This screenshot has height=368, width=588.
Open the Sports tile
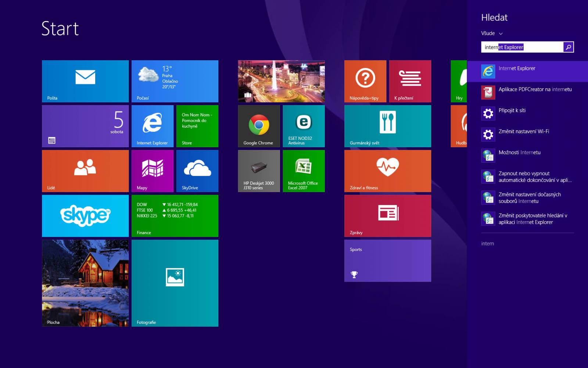(388, 261)
